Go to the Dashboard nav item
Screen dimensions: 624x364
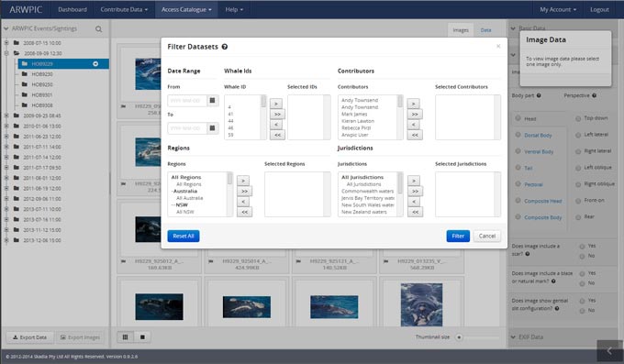tap(72, 9)
